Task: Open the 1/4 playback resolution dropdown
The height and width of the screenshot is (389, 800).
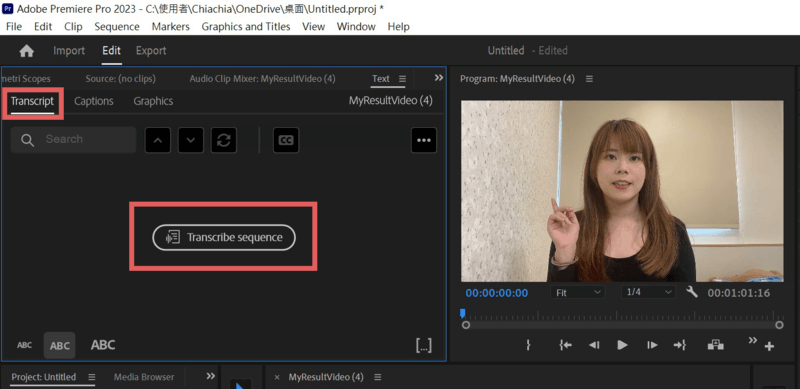Action: tap(648, 293)
